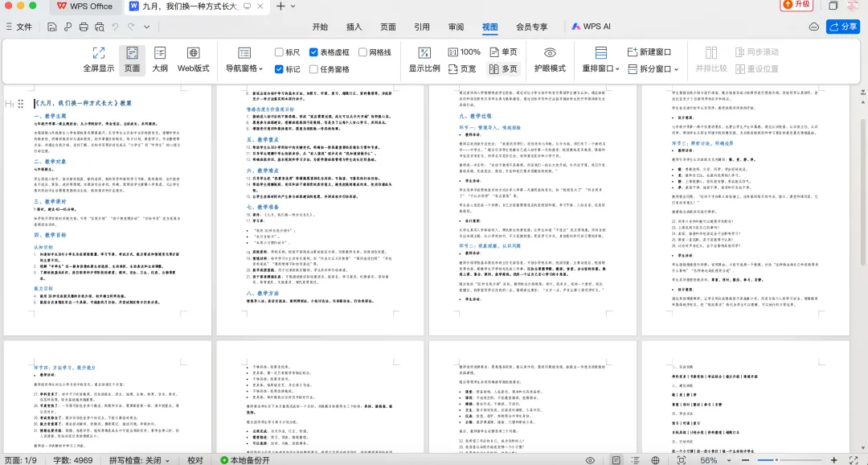This screenshot has width=868, height=465.
Task: Click the fullscreen expand icon in status bar
Action: tap(854, 460)
